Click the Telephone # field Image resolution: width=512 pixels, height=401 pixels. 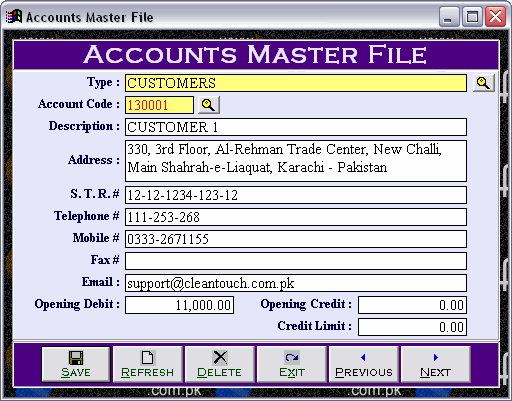296,217
